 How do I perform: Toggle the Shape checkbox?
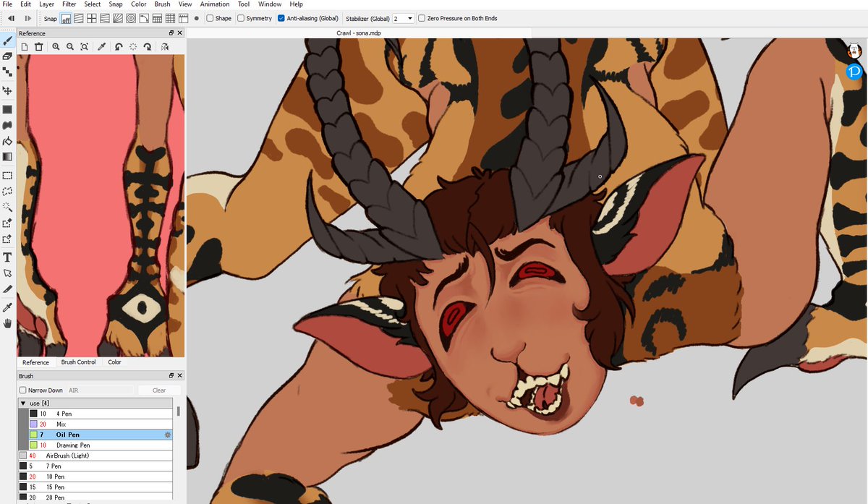(x=210, y=18)
